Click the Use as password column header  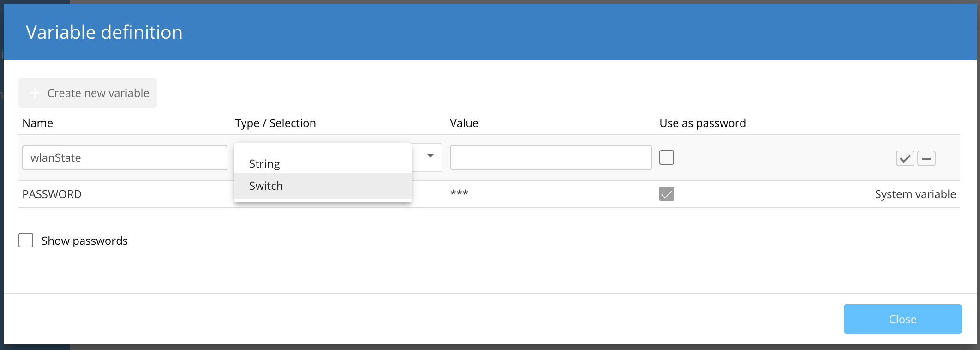tap(702, 123)
